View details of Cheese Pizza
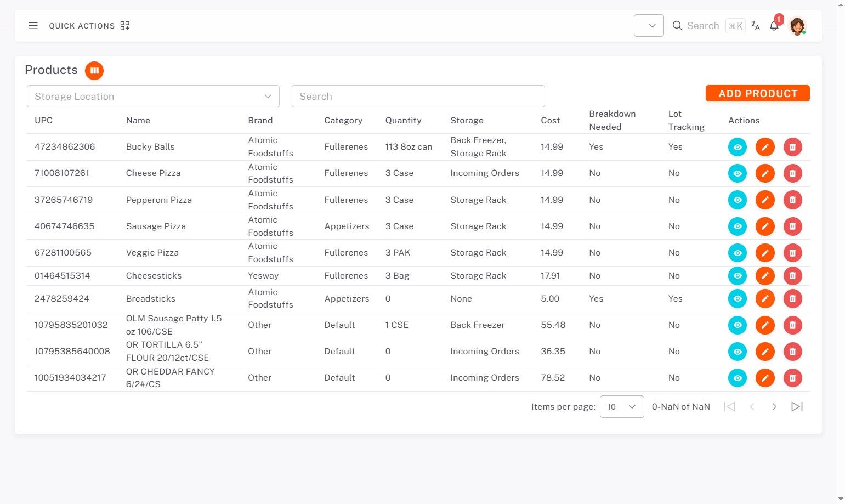Viewport: 845px width, 504px height. tap(738, 173)
